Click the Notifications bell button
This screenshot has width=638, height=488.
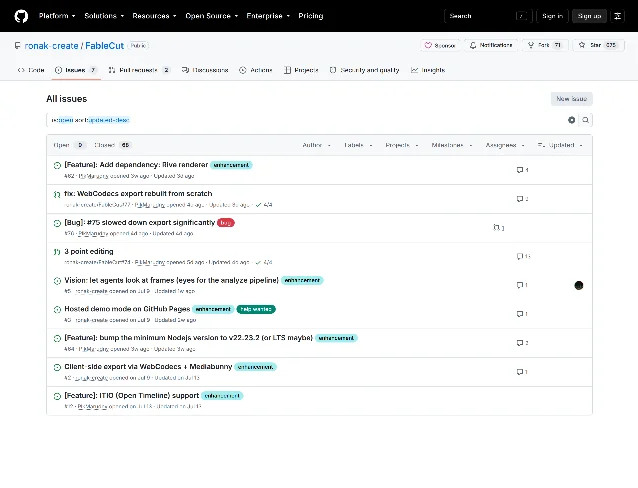point(491,45)
